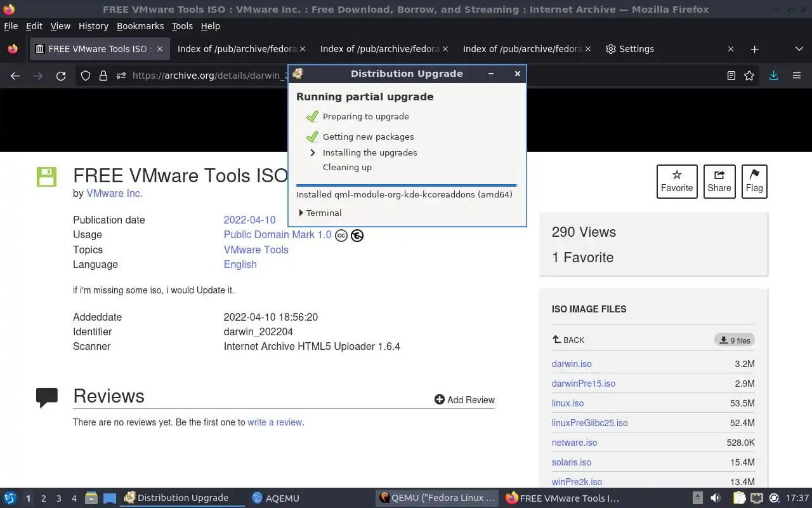Click the VMware Inc. author link
This screenshot has width=812, height=508.
114,193
